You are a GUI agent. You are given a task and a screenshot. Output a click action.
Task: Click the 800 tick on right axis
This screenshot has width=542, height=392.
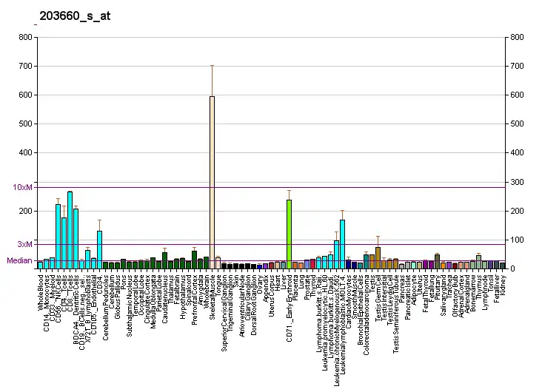coord(517,37)
